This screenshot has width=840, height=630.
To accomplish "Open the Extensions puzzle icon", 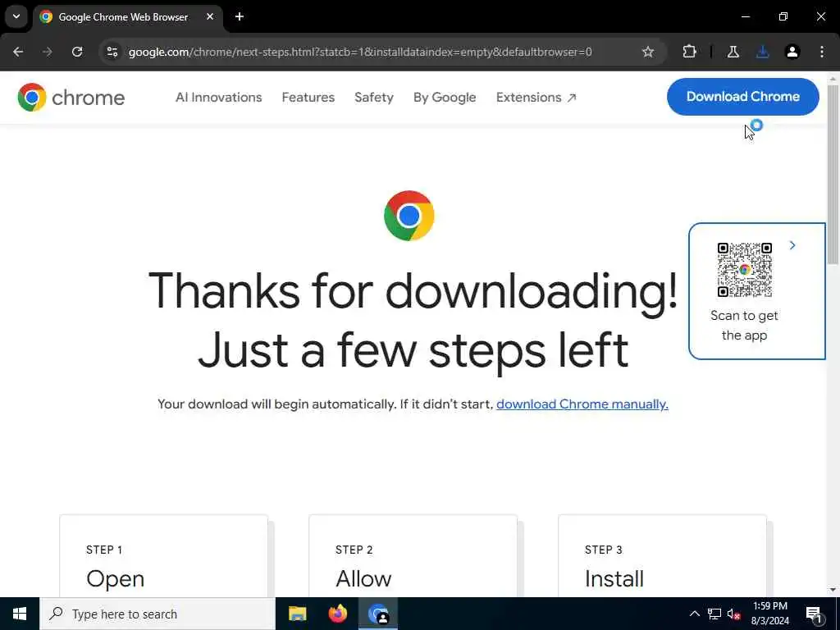I will coord(689,52).
